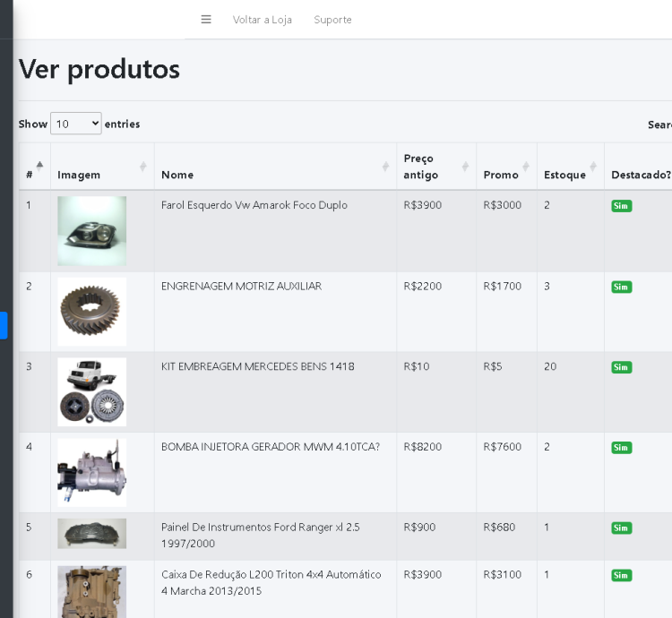Select product name Caixa De Redução L200 Triton
Screen dimensions: 672x618
271,582
